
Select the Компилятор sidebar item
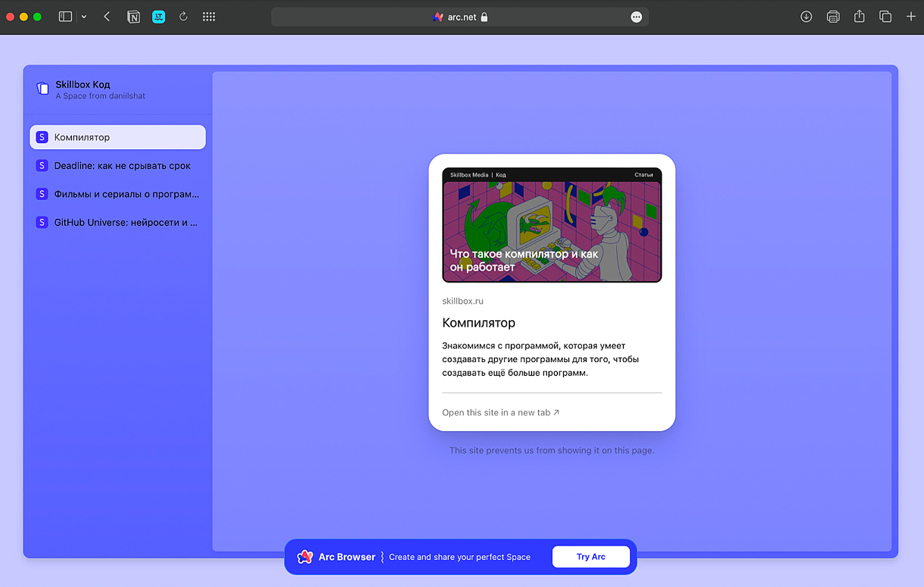118,137
